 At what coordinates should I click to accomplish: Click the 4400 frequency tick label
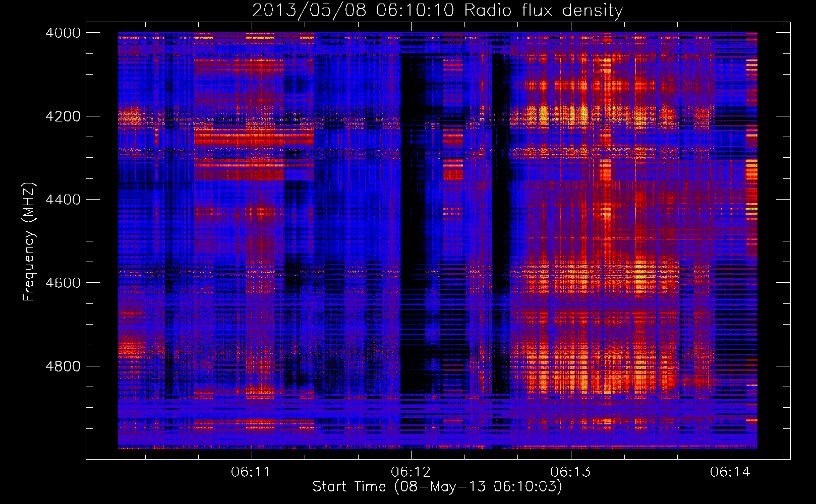(63, 200)
